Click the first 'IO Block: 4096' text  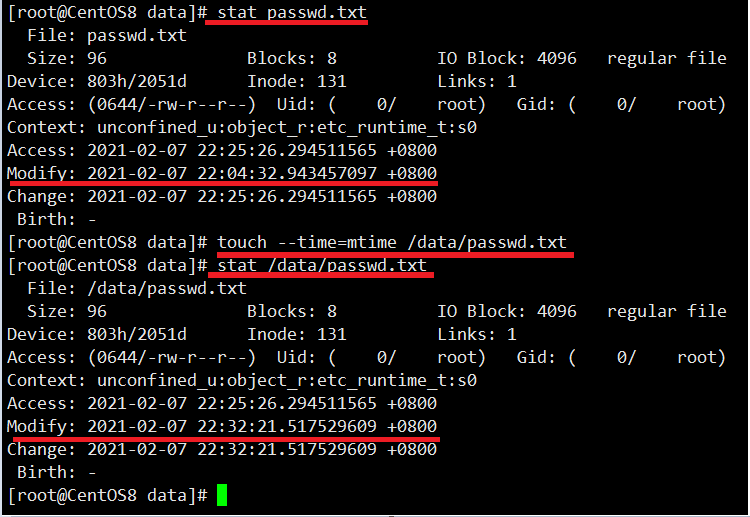(x=507, y=58)
